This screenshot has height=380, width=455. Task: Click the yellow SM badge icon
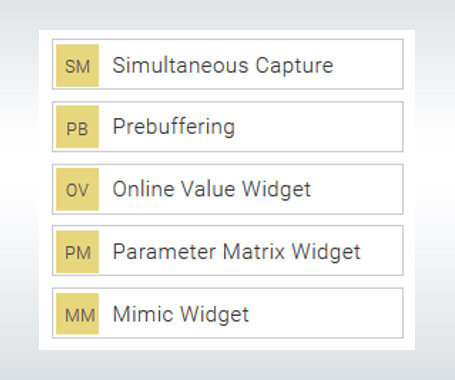click(x=77, y=65)
